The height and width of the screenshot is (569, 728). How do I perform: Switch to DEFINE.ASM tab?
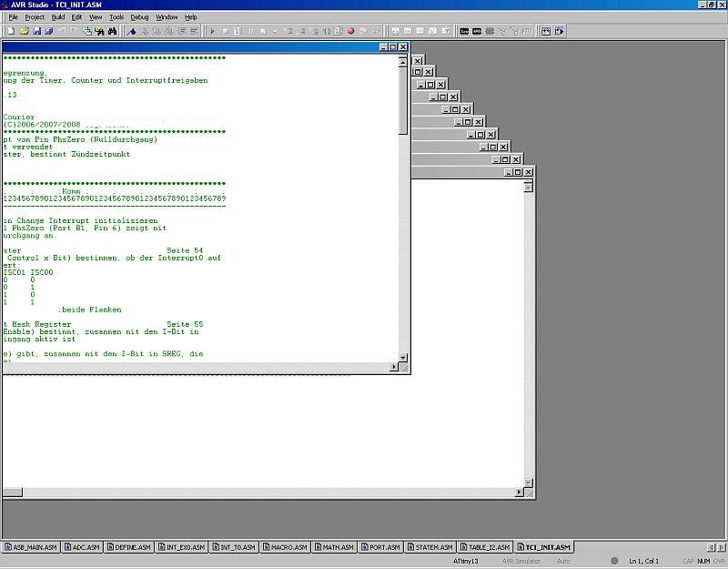129,547
